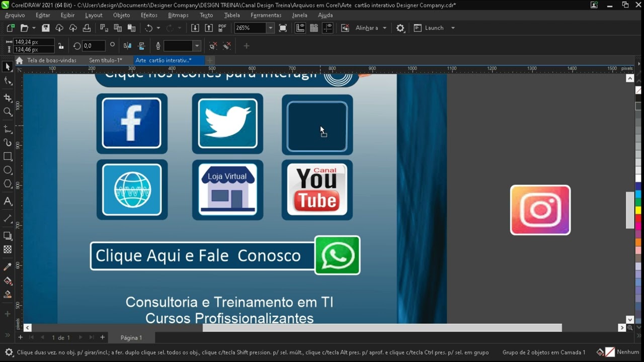The width and height of the screenshot is (644, 362).
Task: Add a new page with plus button
Action: pos(102,337)
